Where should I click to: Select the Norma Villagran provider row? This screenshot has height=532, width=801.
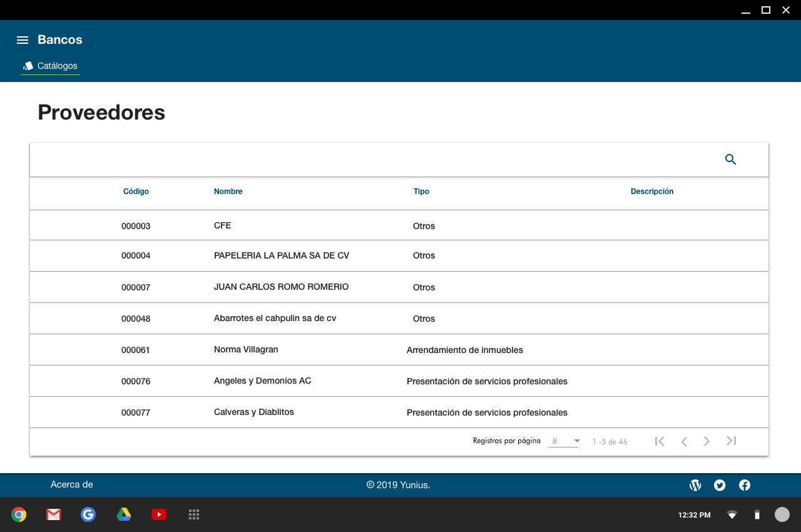click(x=246, y=349)
